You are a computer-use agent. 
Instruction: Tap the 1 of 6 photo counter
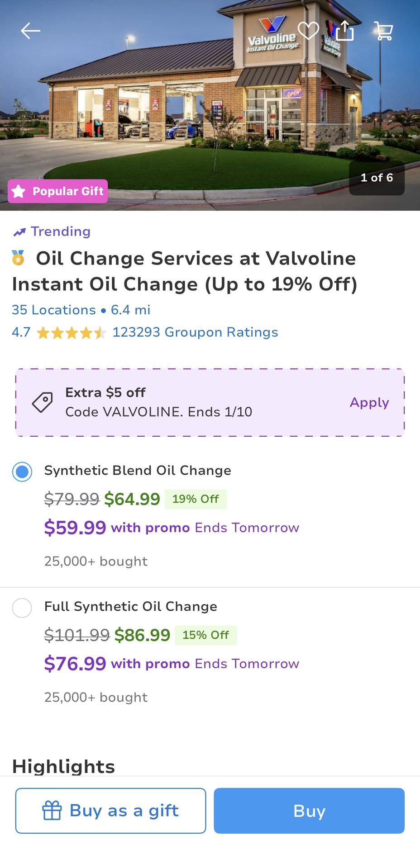click(377, 178)
